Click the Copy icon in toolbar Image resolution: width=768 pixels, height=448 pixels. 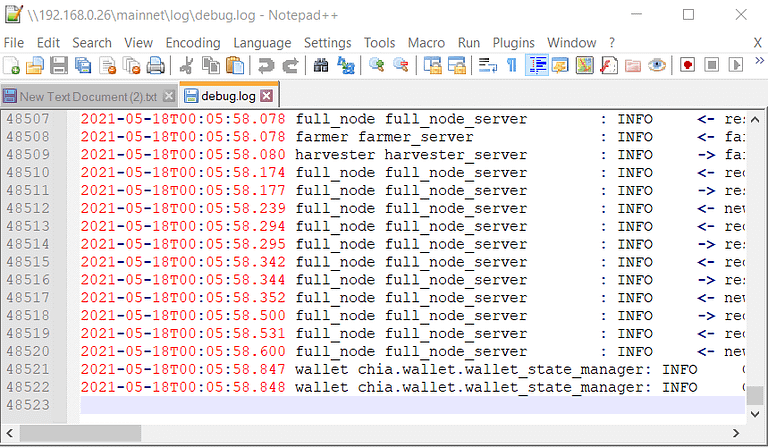[x=211, y=65]
